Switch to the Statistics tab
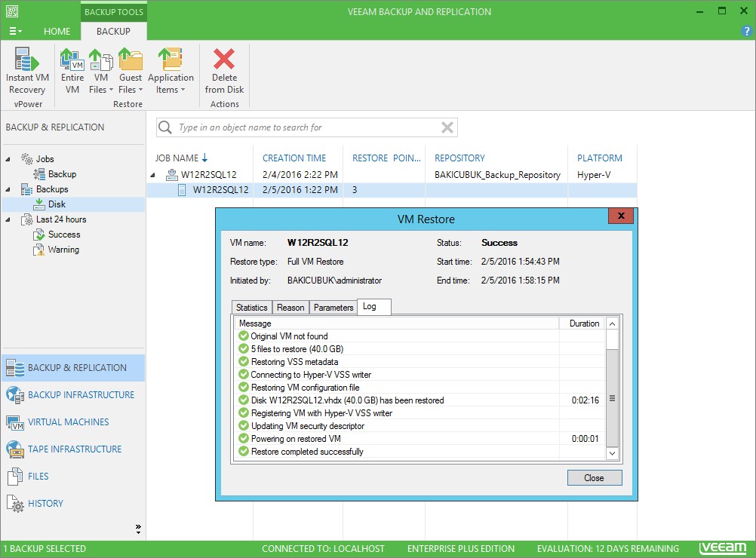The width and height of the screenshot is (756, 558). click(x=252, y=308)
